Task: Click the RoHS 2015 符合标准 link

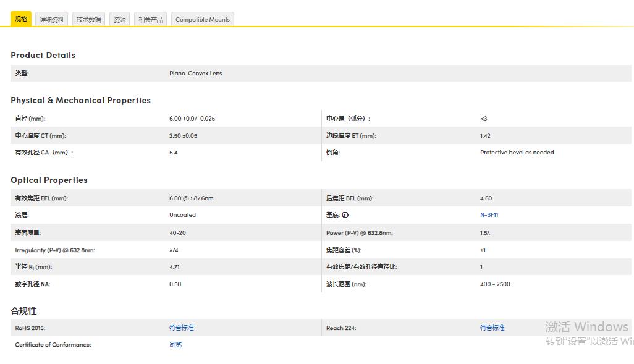Action: 182,328
